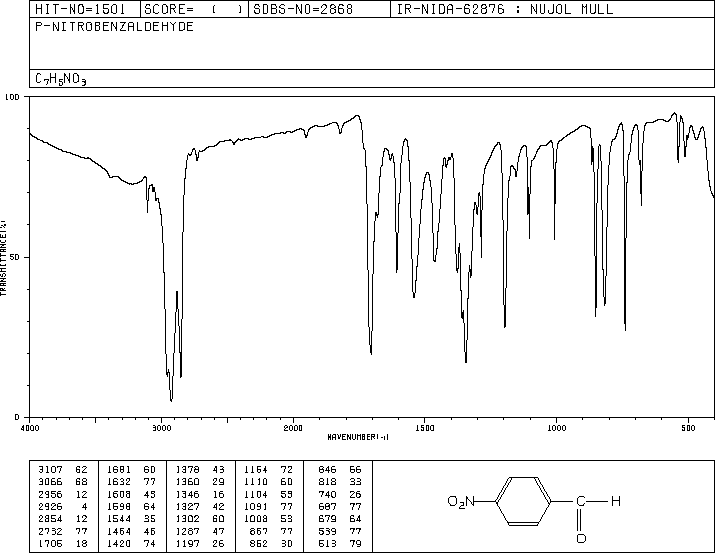This screenshot has width=715, height=553.
Task: Select the 539 peak table entry
Action: tap(340, 531)
